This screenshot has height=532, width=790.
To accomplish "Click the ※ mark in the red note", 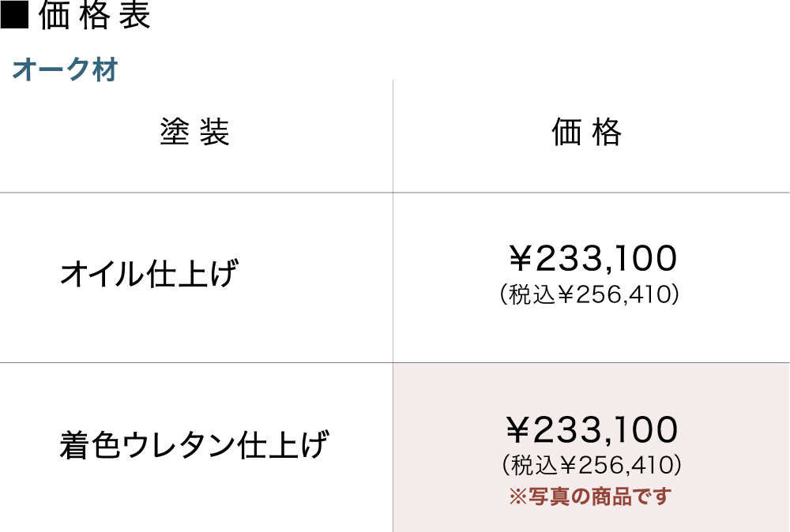I will click(517, 497).
